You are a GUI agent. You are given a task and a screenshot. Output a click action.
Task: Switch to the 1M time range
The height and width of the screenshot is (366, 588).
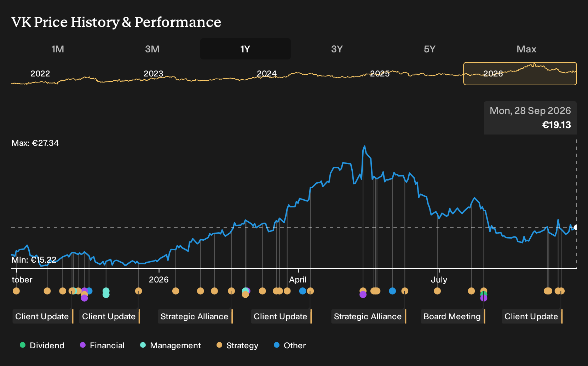[58, 49]
